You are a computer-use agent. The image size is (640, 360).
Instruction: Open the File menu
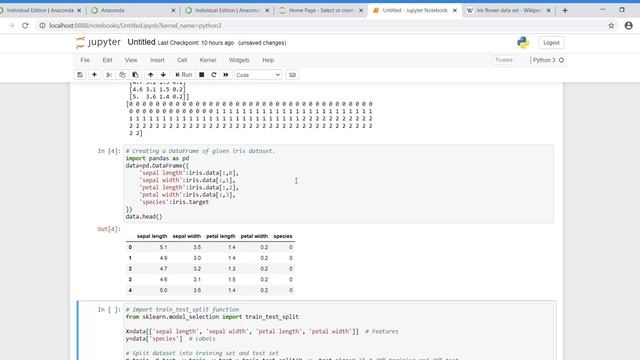85,60
